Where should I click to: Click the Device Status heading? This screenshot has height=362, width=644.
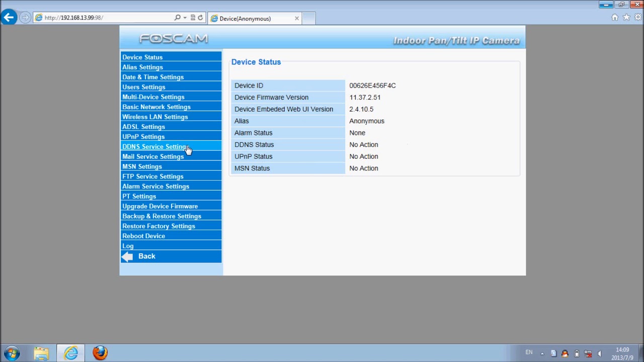point(256,62)
